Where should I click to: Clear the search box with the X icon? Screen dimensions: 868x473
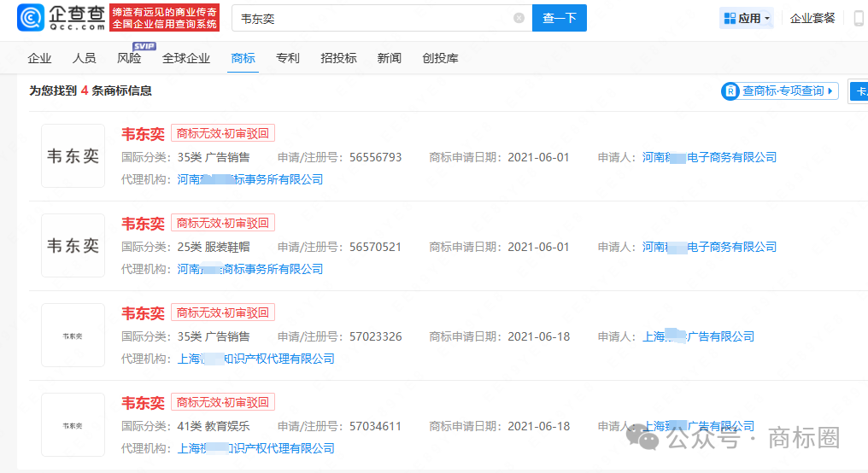[x=519, y=18]
